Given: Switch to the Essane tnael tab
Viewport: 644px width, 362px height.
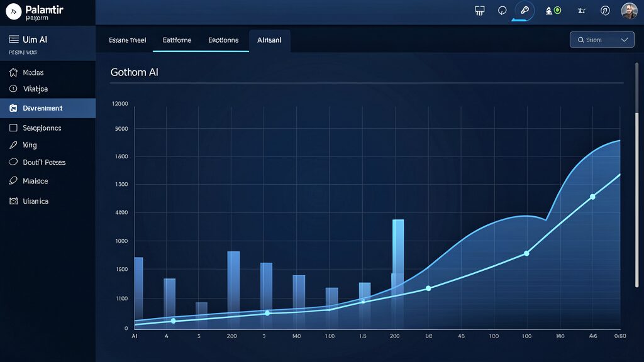Looking at the screenshot, I should (x=127, y=40).
